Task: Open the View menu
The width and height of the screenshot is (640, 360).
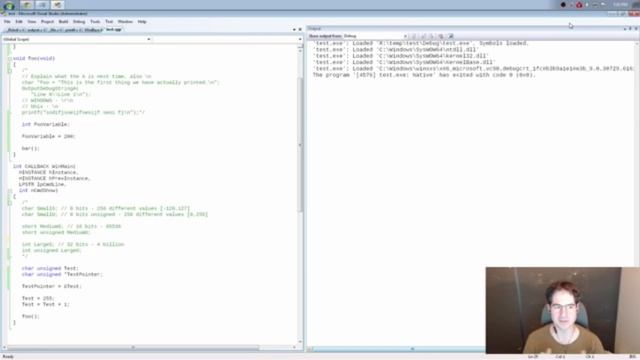Action: click(32, 22)
